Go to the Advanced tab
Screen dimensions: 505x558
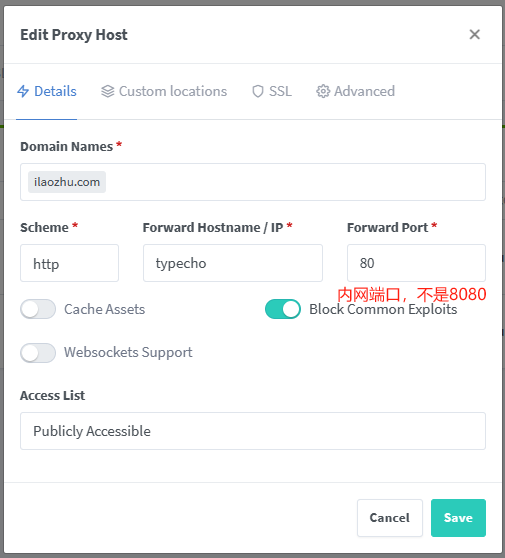tap(356, 91)
